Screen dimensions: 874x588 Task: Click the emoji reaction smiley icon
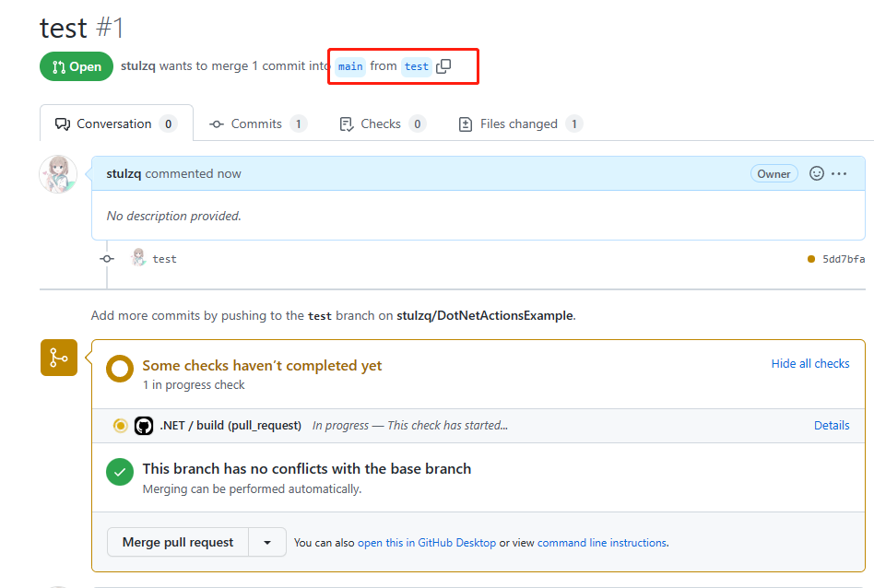click(x=816, y=173)
